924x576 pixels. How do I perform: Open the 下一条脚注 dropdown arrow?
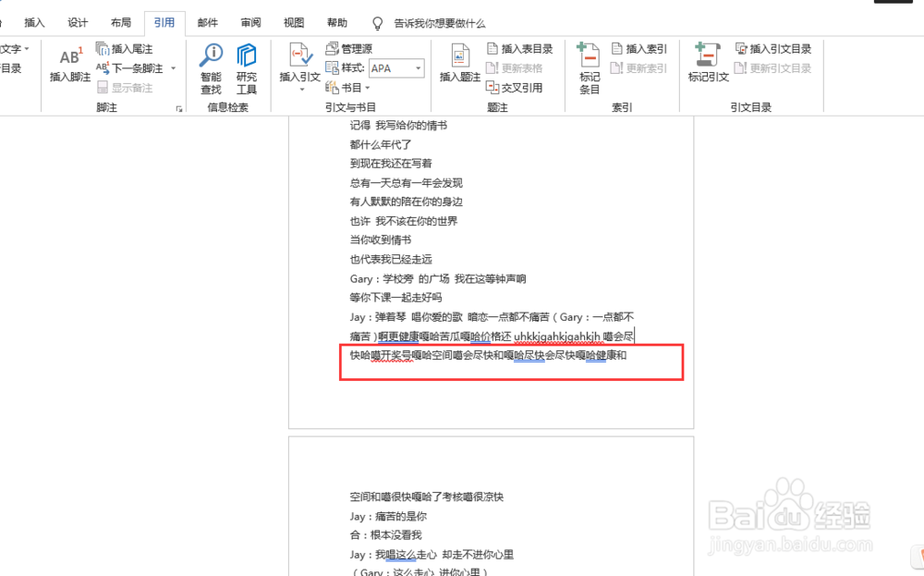pos(174,68)
